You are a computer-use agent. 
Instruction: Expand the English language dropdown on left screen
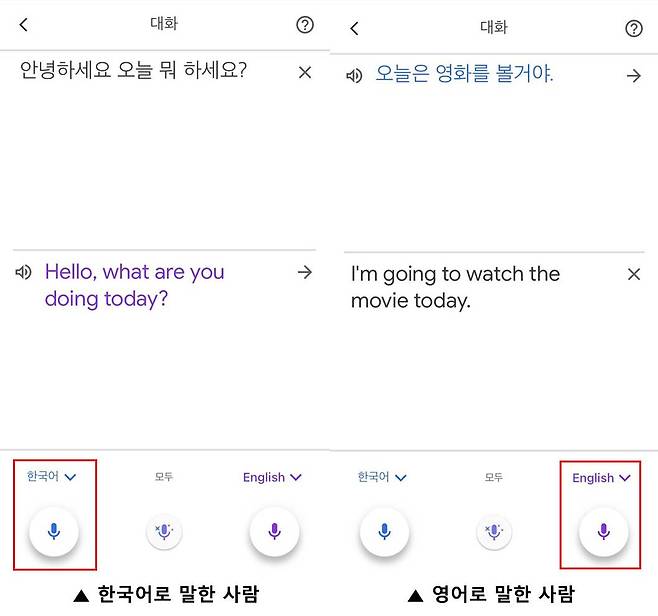pos(272,478)
